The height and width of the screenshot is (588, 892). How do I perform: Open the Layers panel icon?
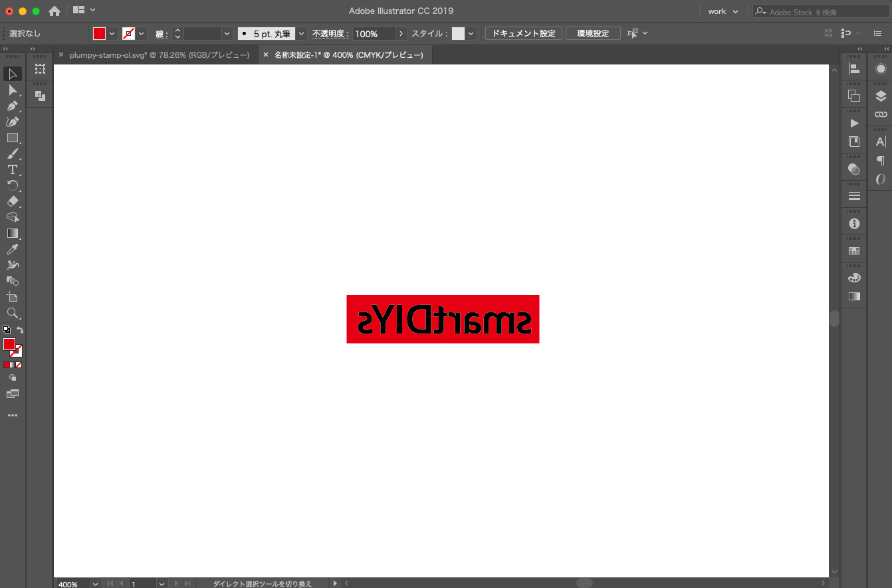click(x=881, y=96)
